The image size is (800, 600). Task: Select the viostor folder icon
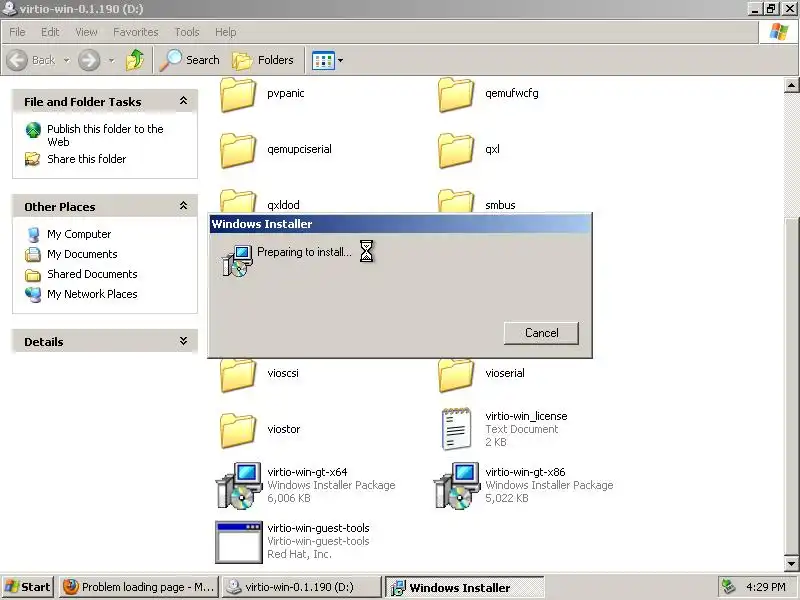click(x=238, y=431)
